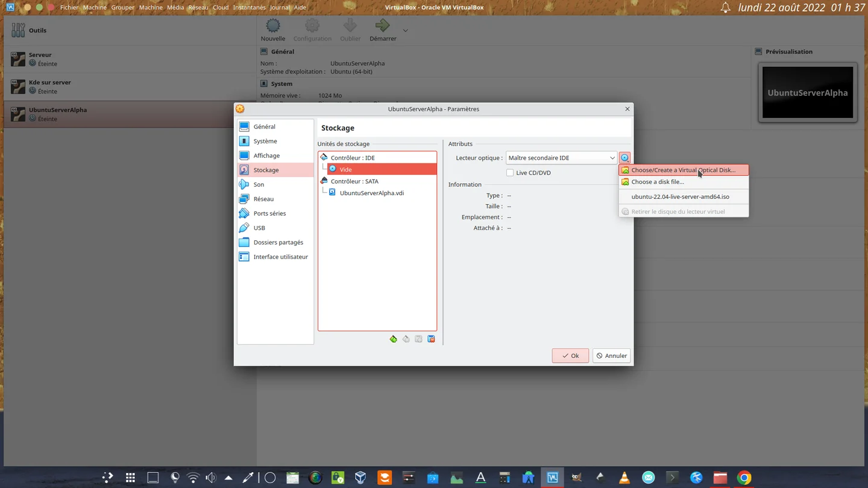Click the date and time clock display
868x488 pixels.
[x=802, y=8]
